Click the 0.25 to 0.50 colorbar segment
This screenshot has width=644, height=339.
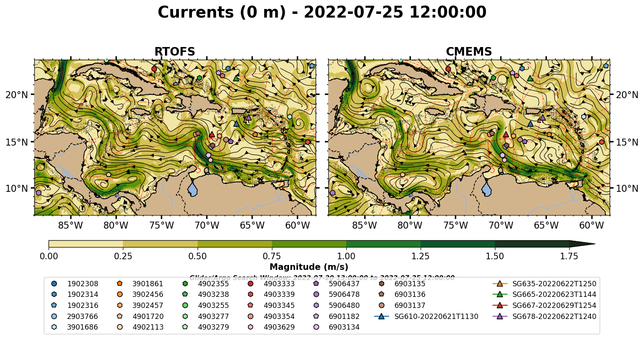coord(160,244)
